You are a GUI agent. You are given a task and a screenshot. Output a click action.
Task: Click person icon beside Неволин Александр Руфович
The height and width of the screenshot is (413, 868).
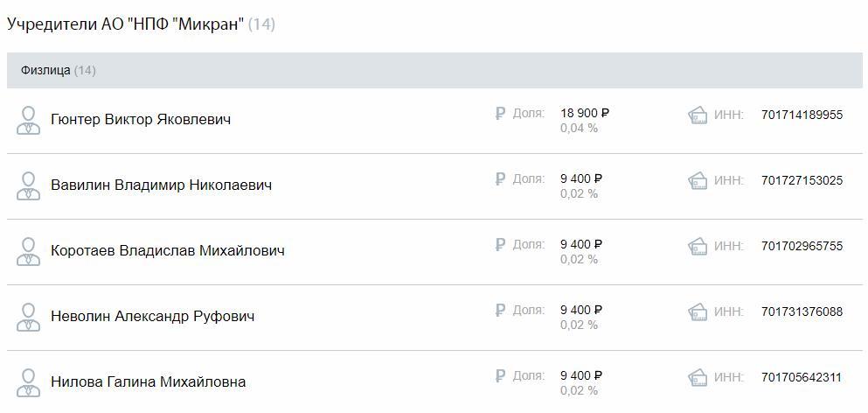click(28, 317)
